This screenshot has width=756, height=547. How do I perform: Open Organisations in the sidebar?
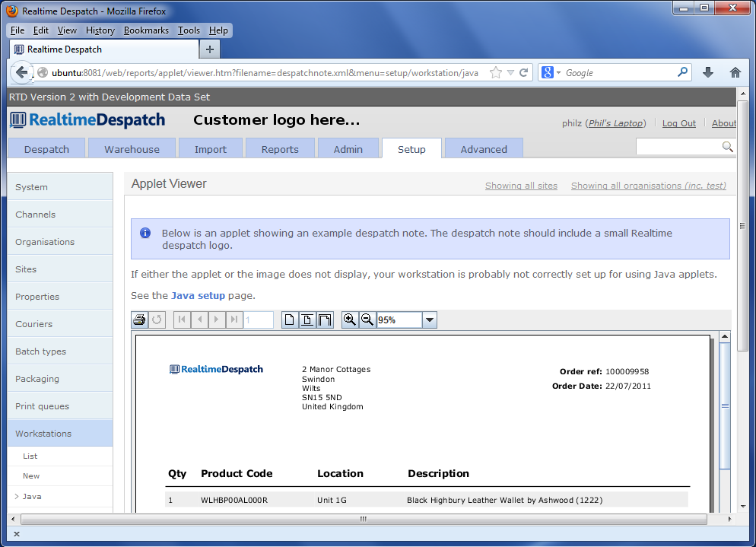tap(60, 242)
